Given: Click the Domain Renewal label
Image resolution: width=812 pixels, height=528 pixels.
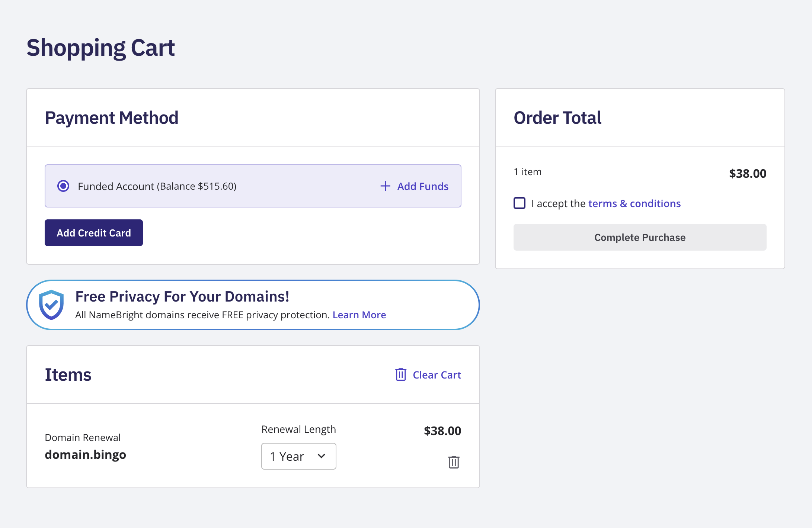Looking at the screenshot, I should tap(83, 437).
